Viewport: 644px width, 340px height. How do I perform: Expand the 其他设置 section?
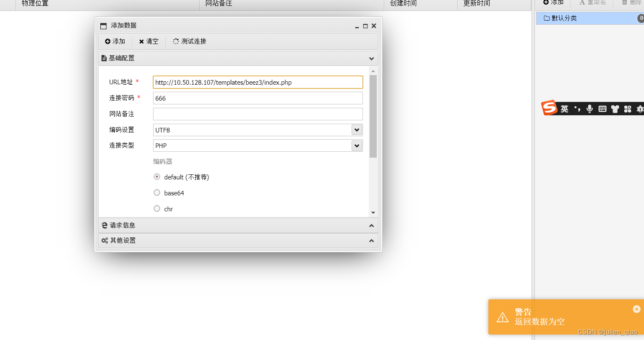pyautogui.click(x=371, y=241)
